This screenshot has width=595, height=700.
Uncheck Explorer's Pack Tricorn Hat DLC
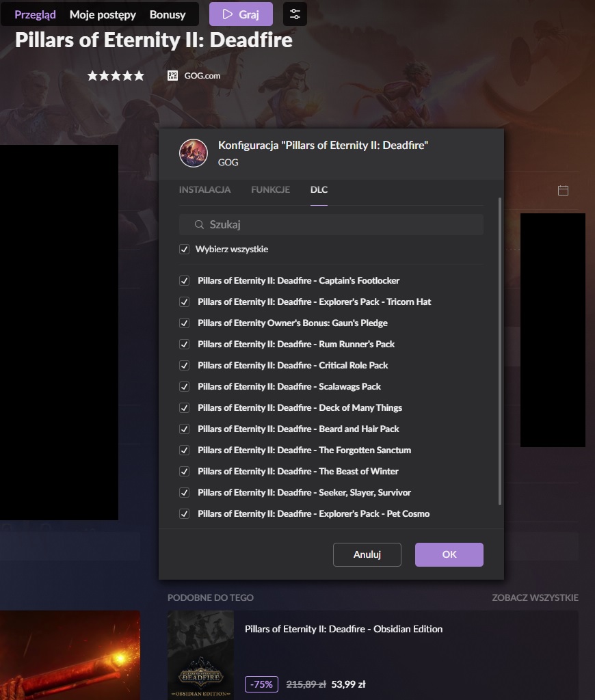(184, 301)
